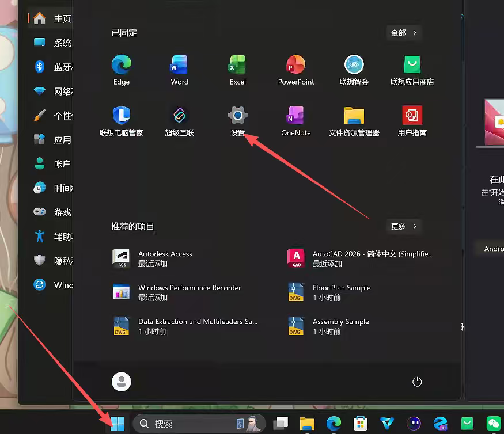Open 超级互联 pinned app
This screenshot has height=434, width=504.
click(179, 116)
